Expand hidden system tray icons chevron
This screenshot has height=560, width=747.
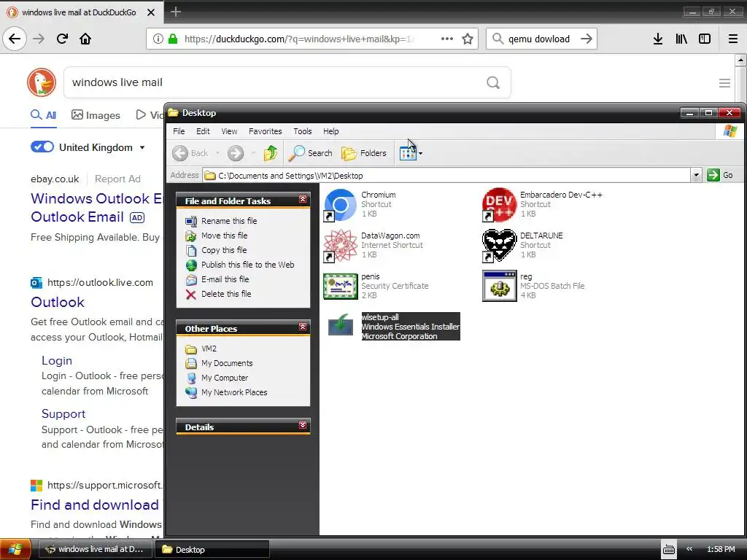[x=689, y=549]
